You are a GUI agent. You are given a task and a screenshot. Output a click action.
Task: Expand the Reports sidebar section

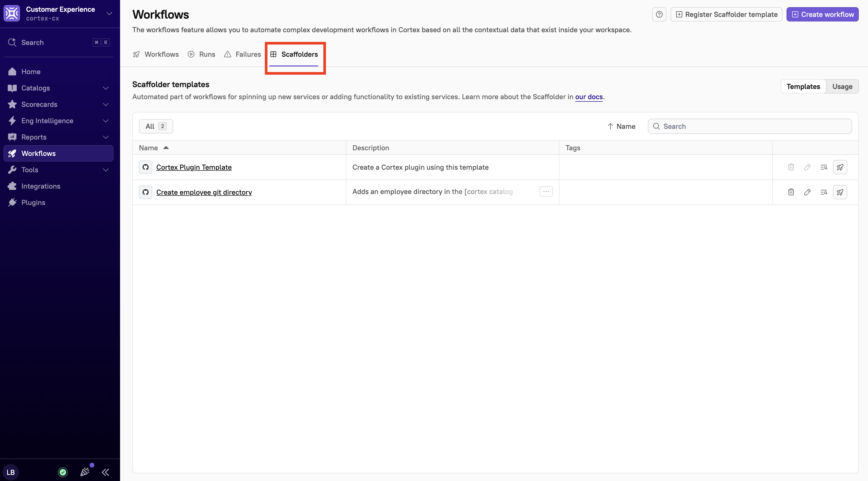pos(105,137)
